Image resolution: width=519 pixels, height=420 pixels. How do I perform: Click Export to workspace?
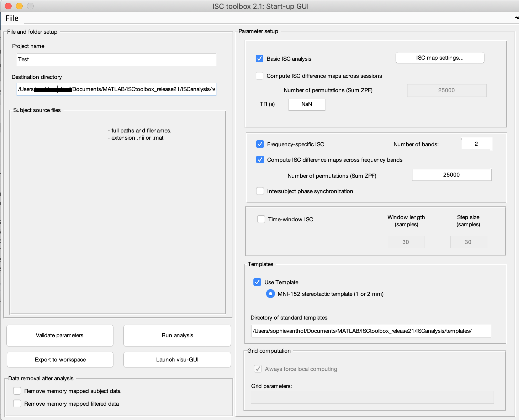(60, 360)
